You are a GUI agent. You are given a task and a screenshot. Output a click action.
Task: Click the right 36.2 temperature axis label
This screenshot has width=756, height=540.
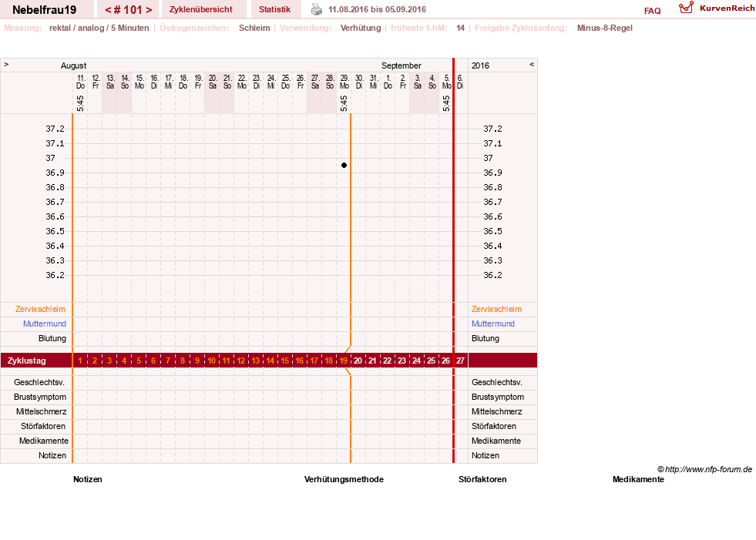[x=492, y=275]
